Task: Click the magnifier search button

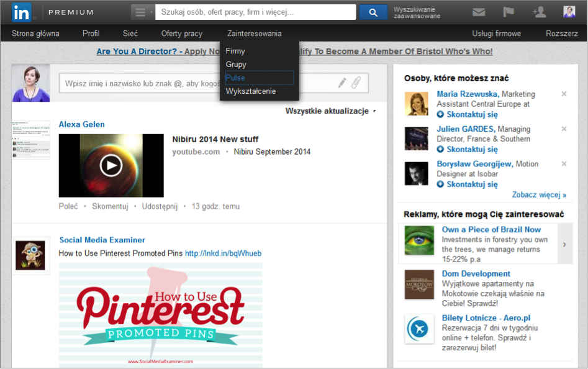Action: click(373, 12)
